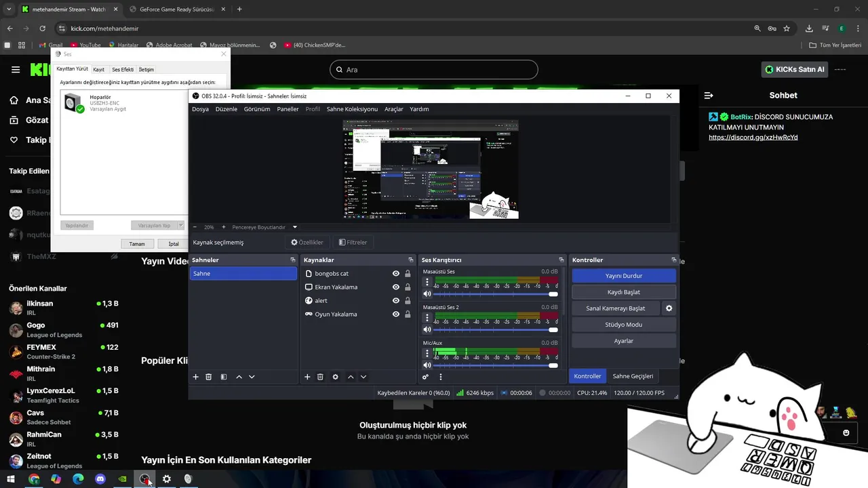Add a new source with the Kaynaklar plus icon

(x=307, y=377)
